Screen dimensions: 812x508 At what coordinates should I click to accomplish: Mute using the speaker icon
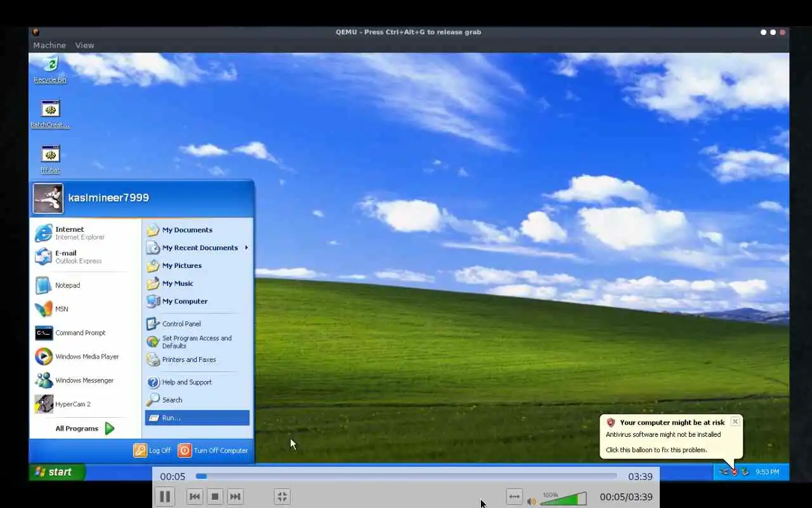tap(532, 502)
